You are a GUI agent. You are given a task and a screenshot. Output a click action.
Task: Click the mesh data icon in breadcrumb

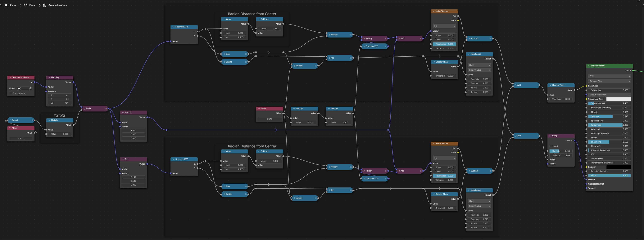pyautogui.click(x=25, y=5)
